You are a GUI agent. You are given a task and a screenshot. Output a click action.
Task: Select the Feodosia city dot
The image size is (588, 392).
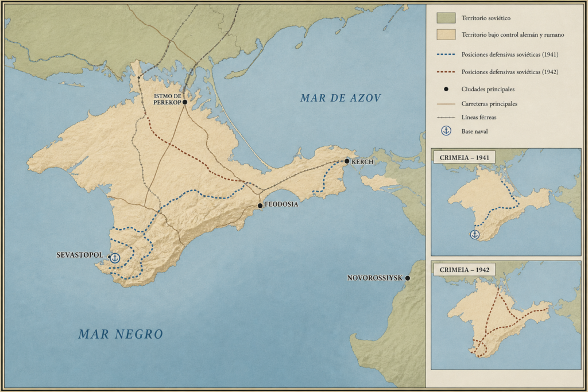pos(260,205)
